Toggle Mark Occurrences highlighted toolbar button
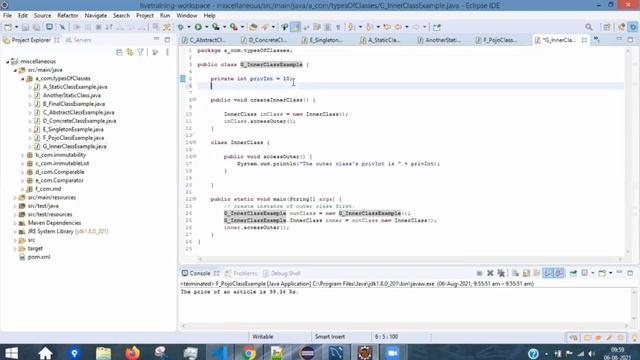The width and height of the screenshot is (640, 360). coord(296,27)
